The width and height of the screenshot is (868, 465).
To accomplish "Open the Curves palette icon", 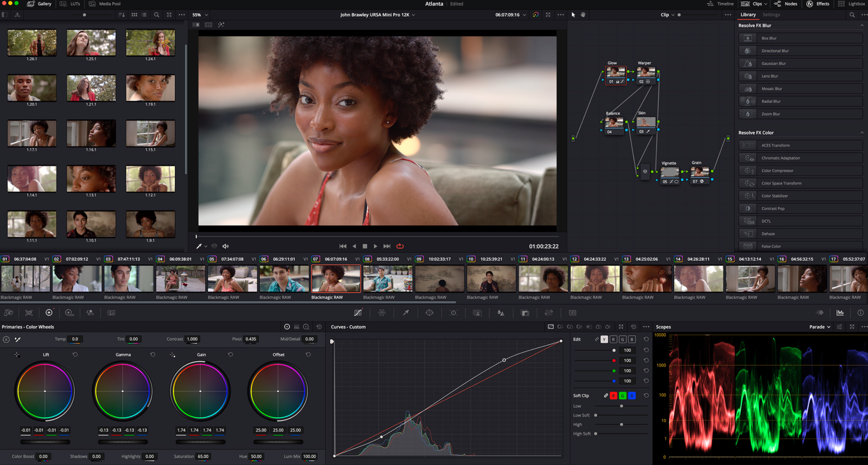I will [x=357, y=313].
